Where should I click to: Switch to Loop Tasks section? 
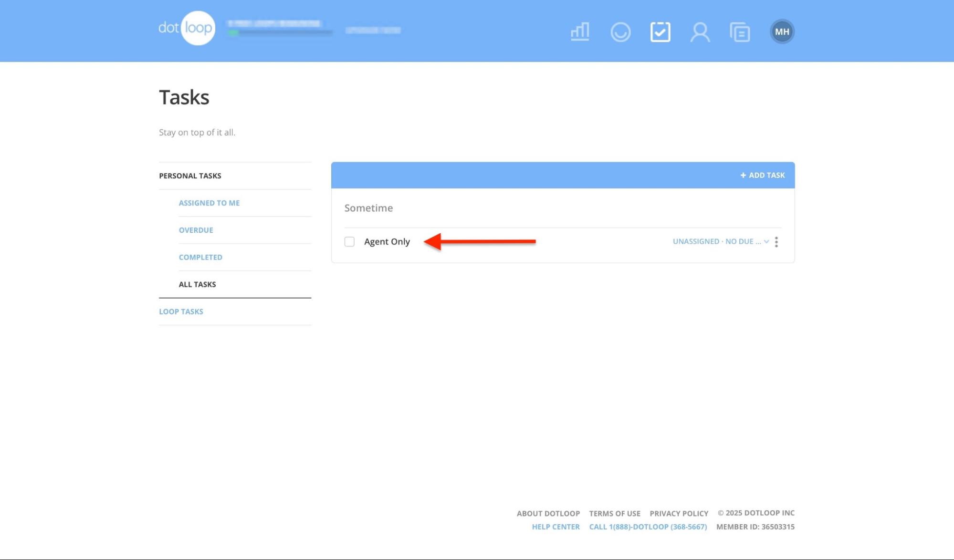pos(181,311)
